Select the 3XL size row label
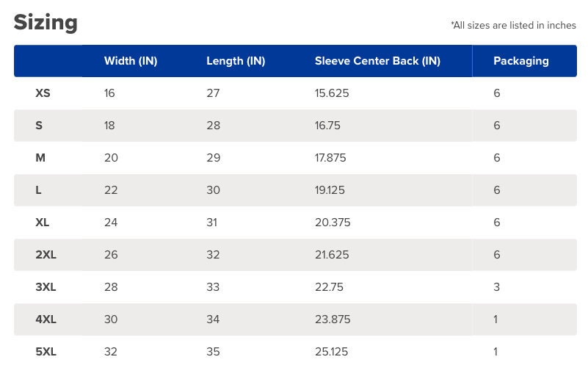The image size is (588, 390). 46,287
